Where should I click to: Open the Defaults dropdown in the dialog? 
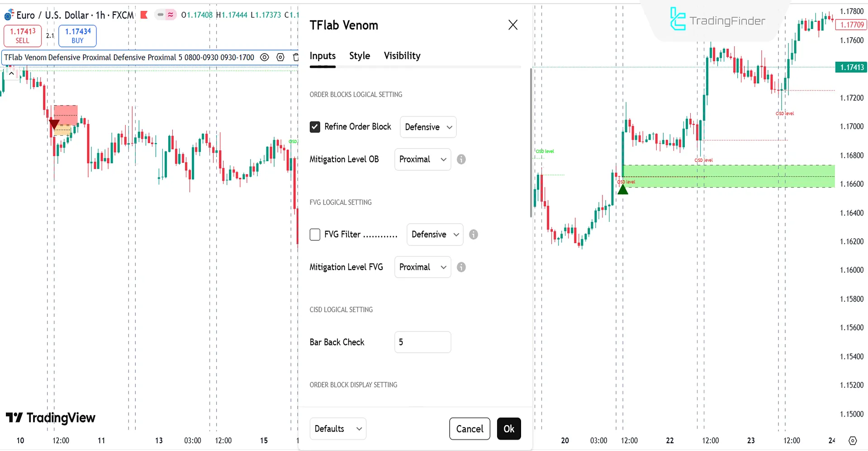tap(337, 428)
